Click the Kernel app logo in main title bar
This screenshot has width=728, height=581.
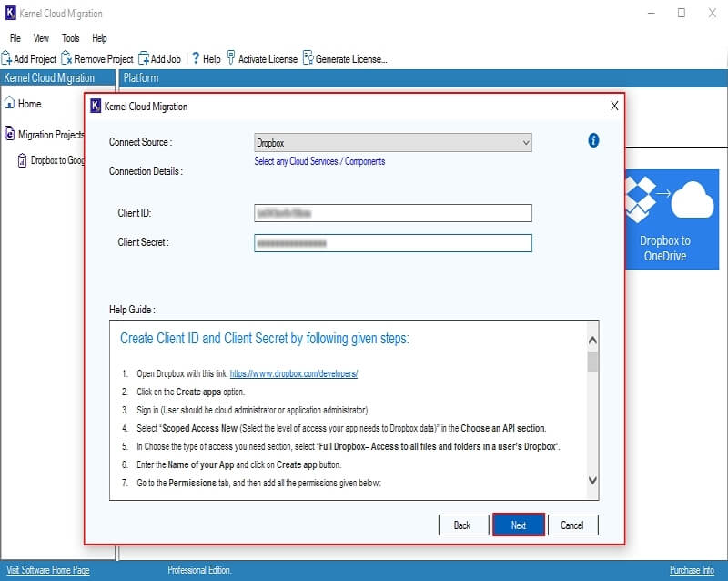pyautogui.click(x=10, y=13)
